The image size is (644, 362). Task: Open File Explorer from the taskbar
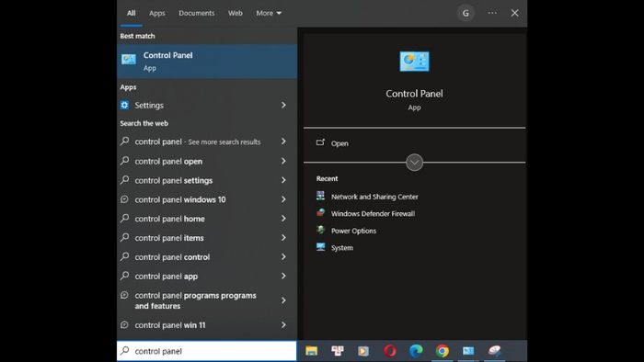point(311,351)
